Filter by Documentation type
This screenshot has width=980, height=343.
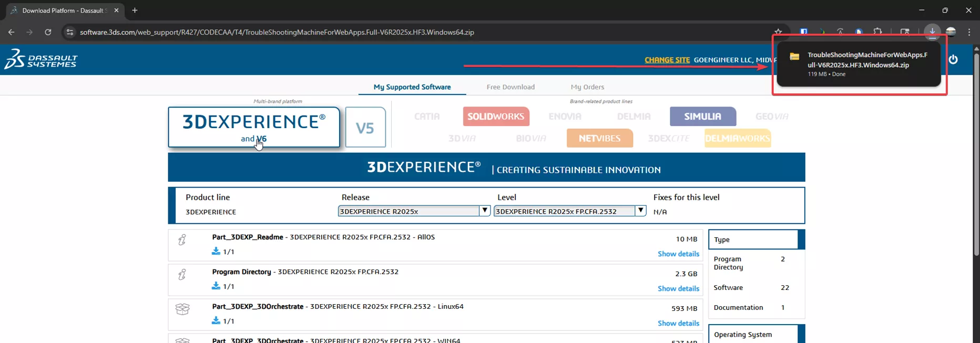738,307
